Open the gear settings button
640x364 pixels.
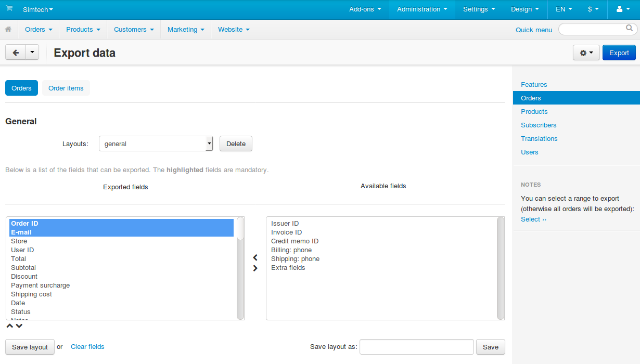586,53
